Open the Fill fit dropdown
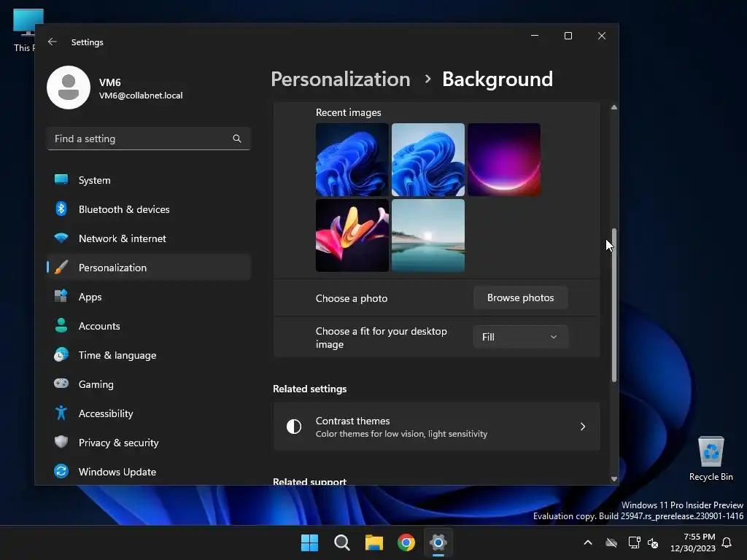Viewport: 747px width, 560px height. click(520, 337)
